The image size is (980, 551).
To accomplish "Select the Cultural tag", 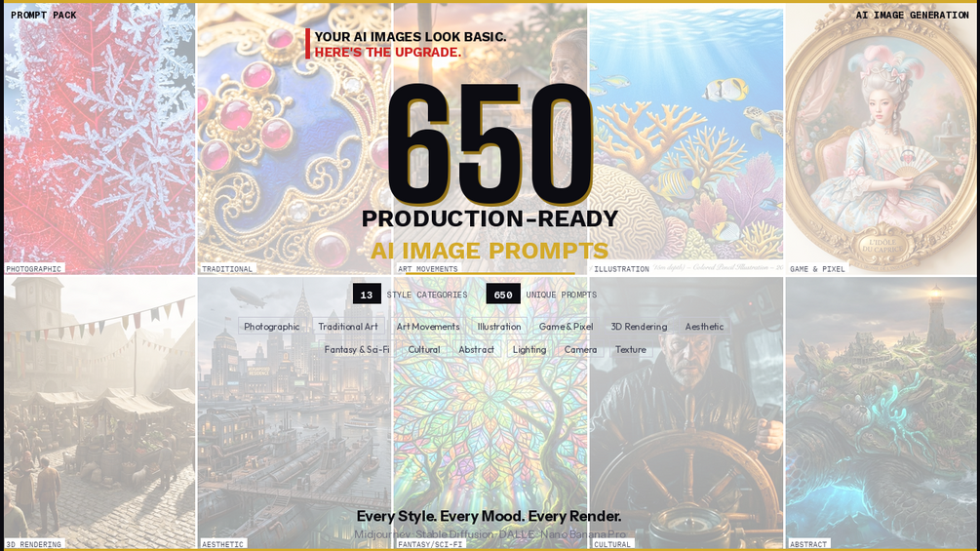I will coord(424,349).
